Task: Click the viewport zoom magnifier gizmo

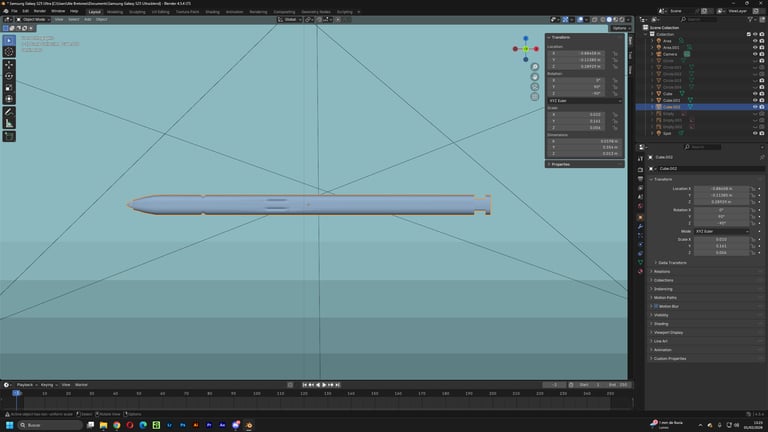Action: pyautogui.click(x=535, y=67)
